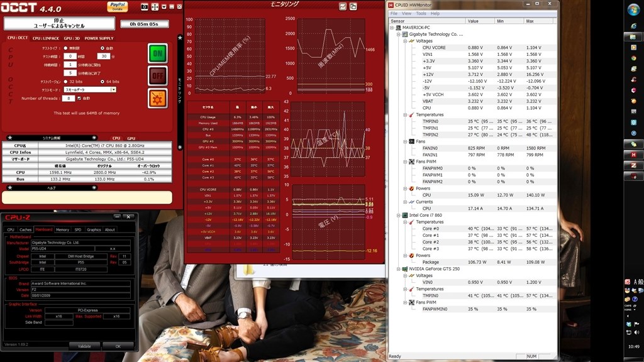Click the test duration hours field

click(x=70, y=56)
